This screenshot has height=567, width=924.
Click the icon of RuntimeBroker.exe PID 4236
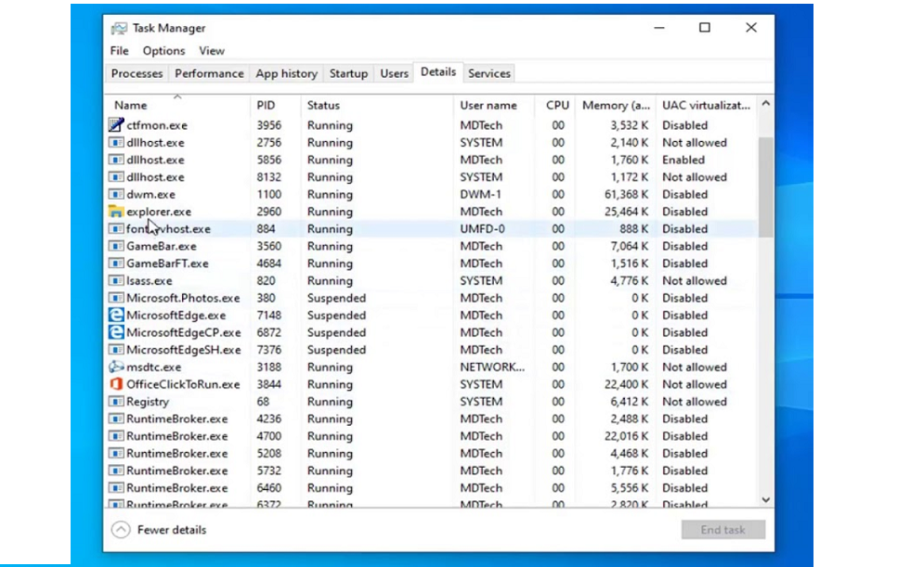[x=116, y=419]
